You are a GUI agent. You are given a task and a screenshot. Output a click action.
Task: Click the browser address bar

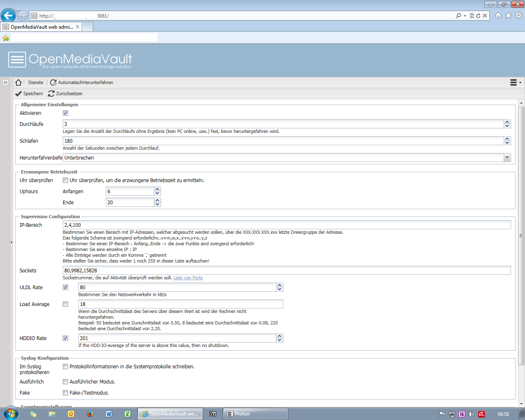(x=242, y=16)
